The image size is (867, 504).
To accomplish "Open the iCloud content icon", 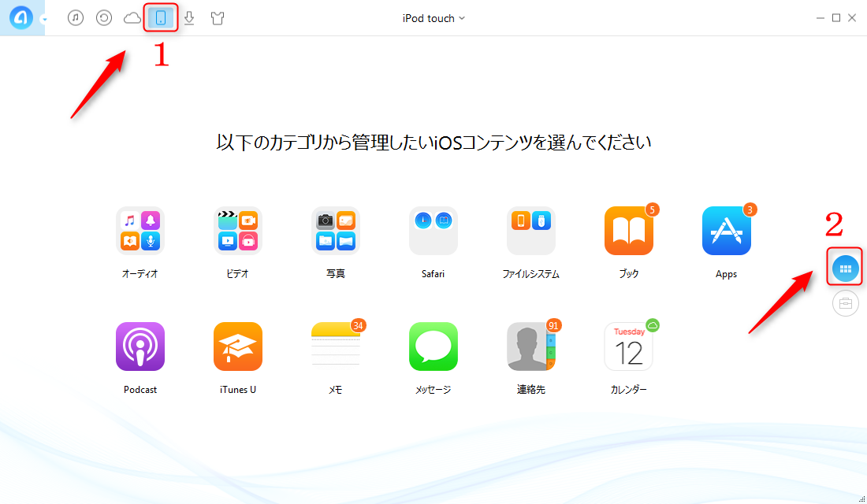I will click(x=132, y=18).
